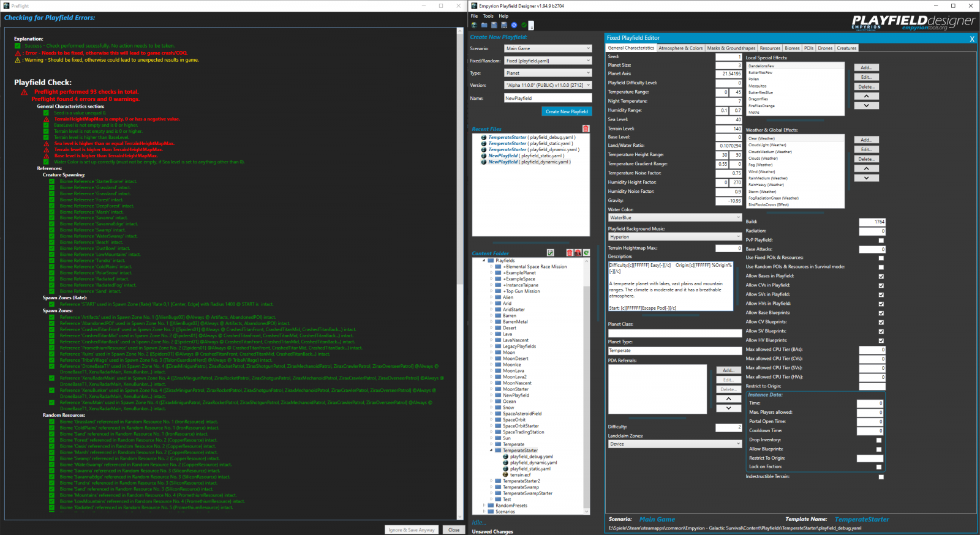Click Add for Local Special Effects
Screen dimensions: 980x535
click(x=866, y=67)
